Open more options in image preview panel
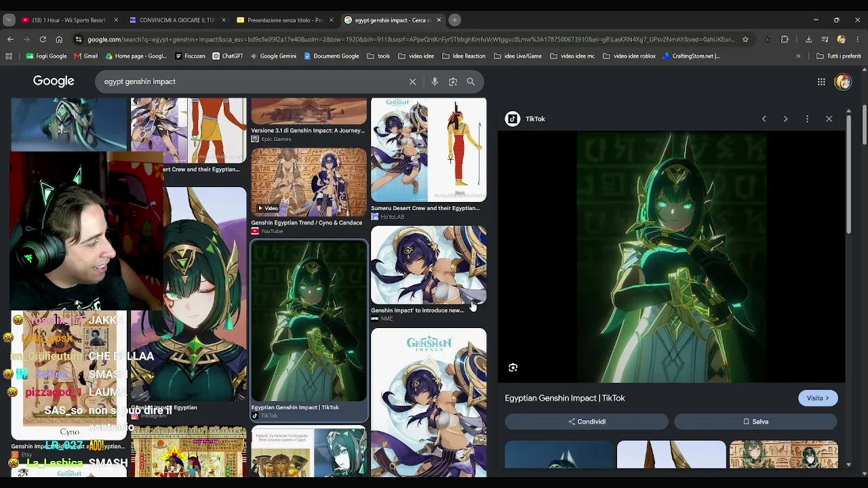Image resolution: width=868 pixels, height=488 pixels. coord(807,119)
